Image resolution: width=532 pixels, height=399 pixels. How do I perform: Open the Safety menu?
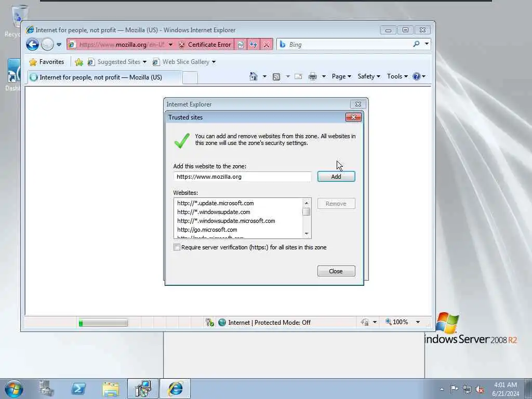click(369, 76)
